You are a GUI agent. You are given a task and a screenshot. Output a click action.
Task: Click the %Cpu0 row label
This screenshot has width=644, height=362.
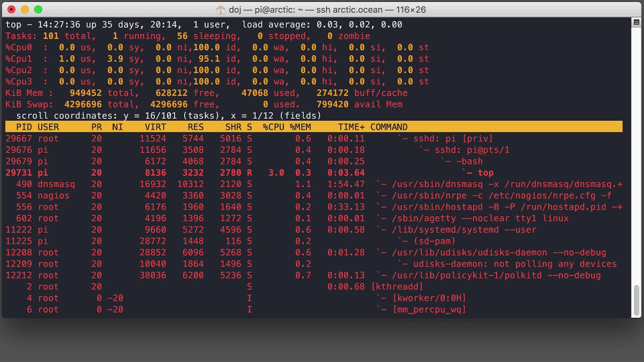(19, 47)
